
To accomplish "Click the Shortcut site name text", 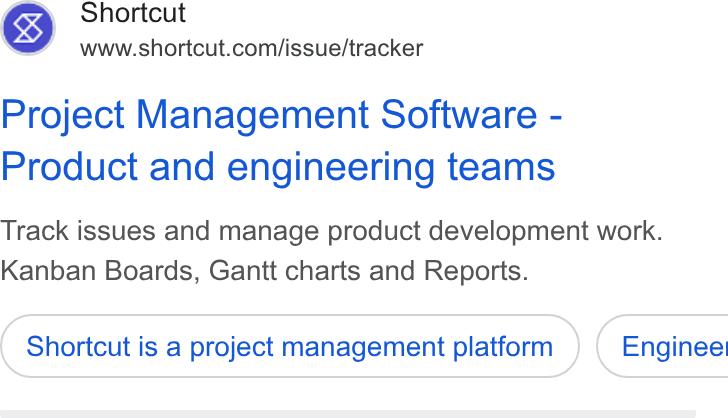I will pyautogui.click(x=133, y=13).
